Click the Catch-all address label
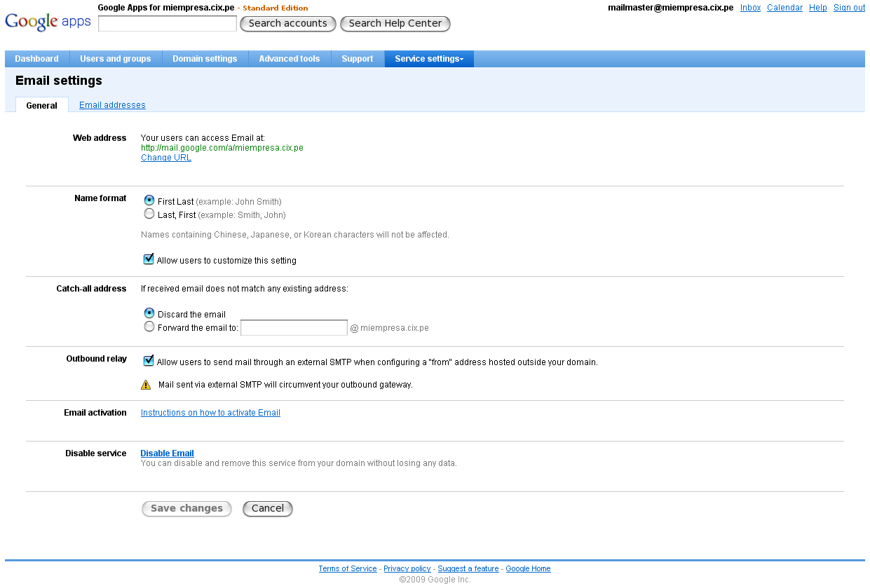This screenshot has height=588, width=870. (x=91, y=289)
